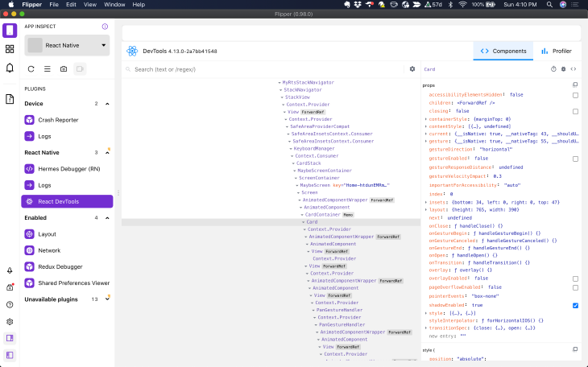The width and height of the screenshot is (588, 367).
Task: Click the suspend stopwatch icon for Card
Action: click(x=553, y=69)
